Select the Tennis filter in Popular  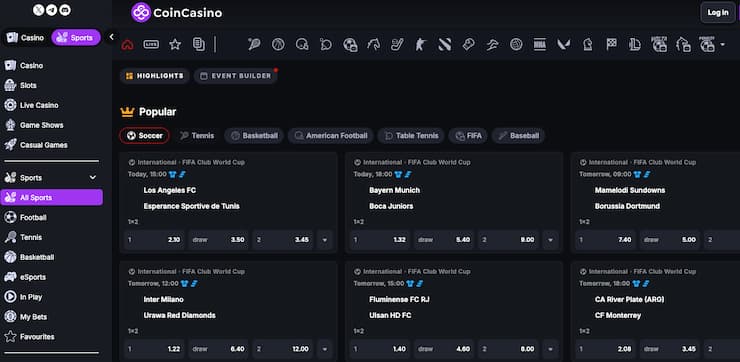[197, 136]
